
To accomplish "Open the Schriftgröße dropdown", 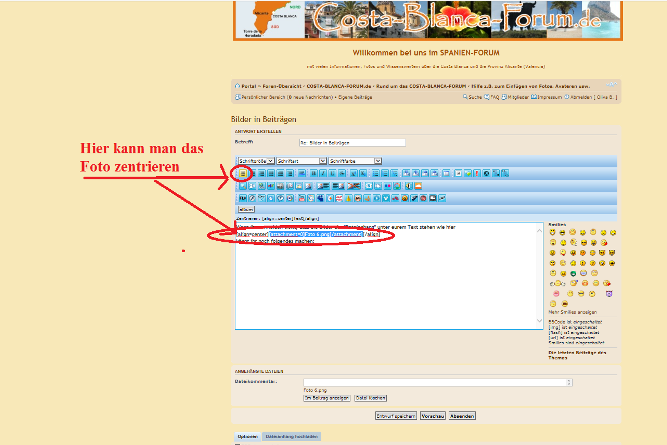I will pyautogui.click(x=254, y=160).
